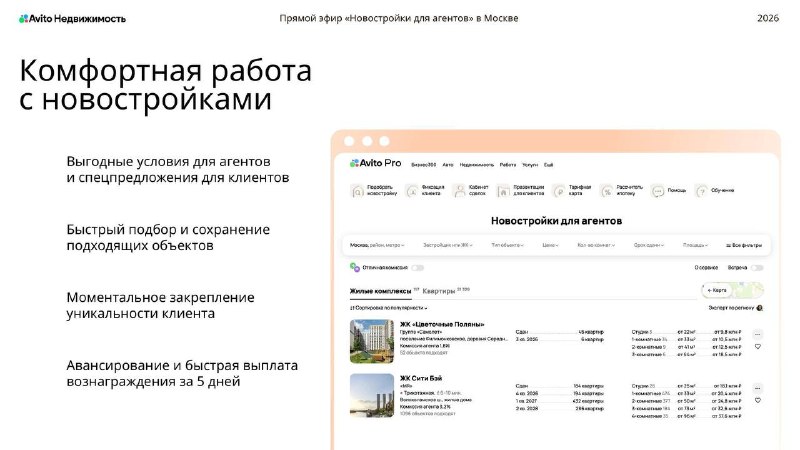Expand the Тип объекта dropdown
This screenshot has height=450, width=800.
(507, 245)
